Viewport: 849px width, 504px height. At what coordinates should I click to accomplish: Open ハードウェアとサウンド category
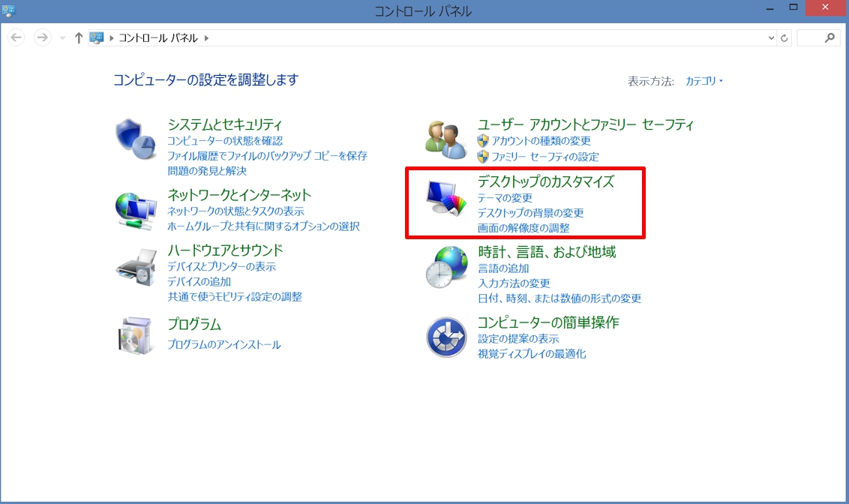225,250
